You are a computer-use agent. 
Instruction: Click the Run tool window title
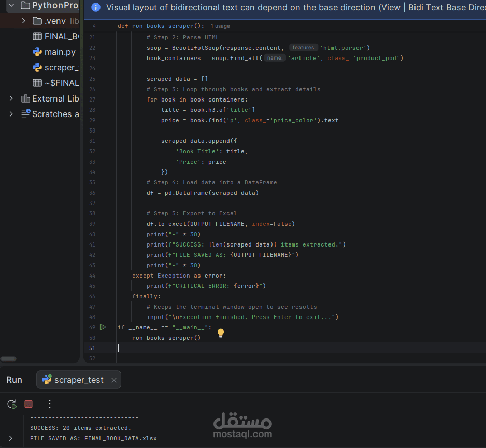(15, 380)
